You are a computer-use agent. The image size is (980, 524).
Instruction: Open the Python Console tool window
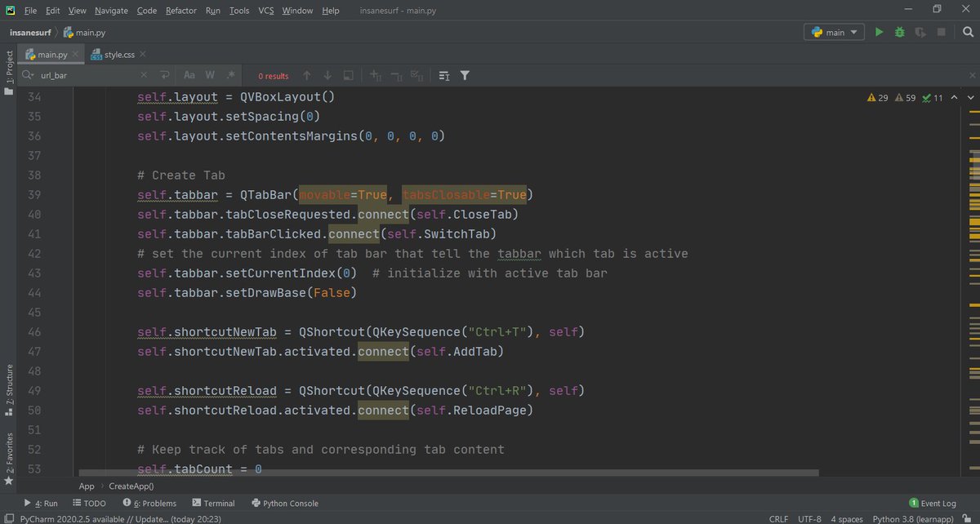coord(285,504)
